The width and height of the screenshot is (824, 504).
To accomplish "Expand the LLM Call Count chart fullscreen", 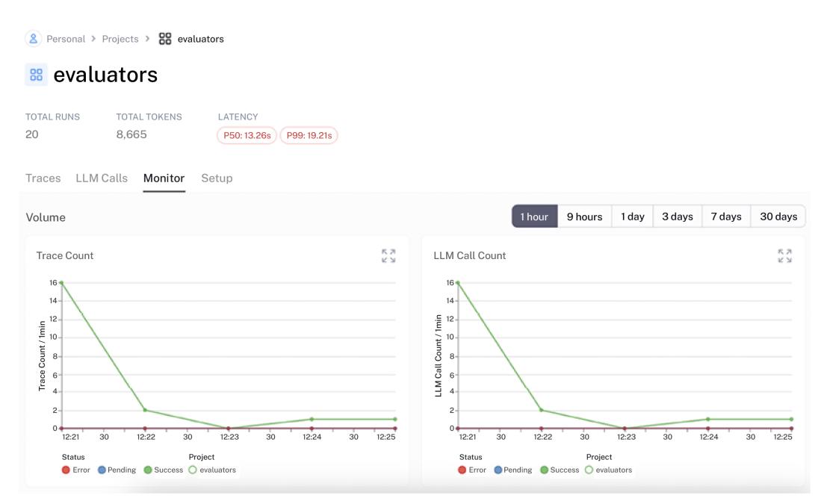I will tap(784, 256).
